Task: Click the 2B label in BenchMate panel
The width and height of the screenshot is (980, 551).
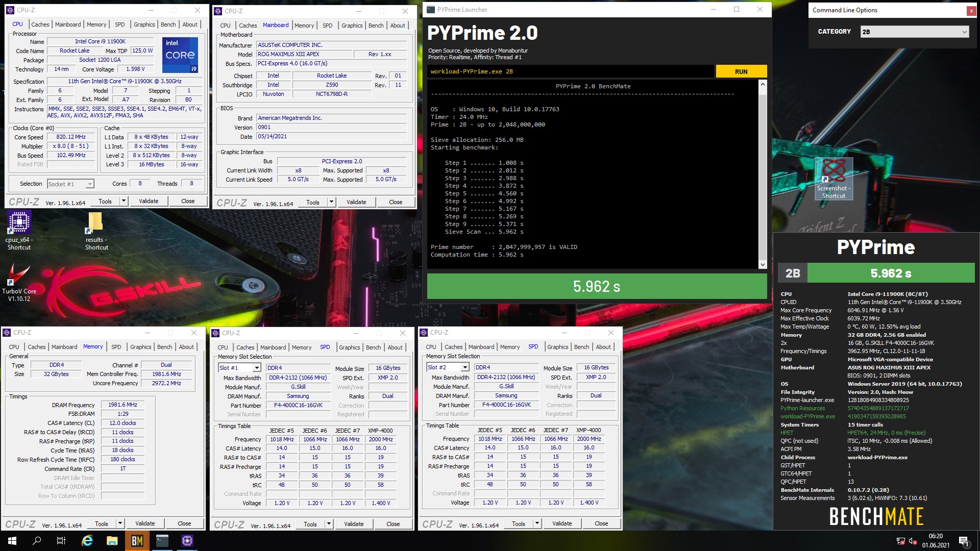Action: (x=792, y=273)
